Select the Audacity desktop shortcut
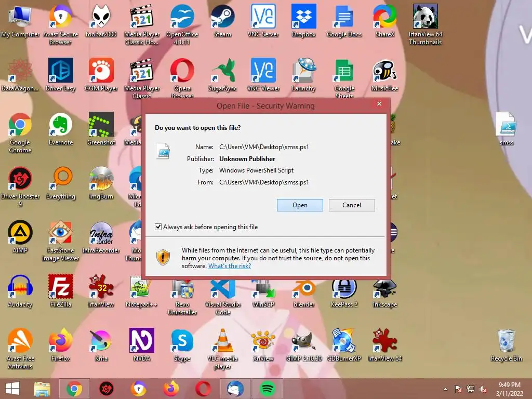This screenshot has height=399, width=532. point(20,291)
